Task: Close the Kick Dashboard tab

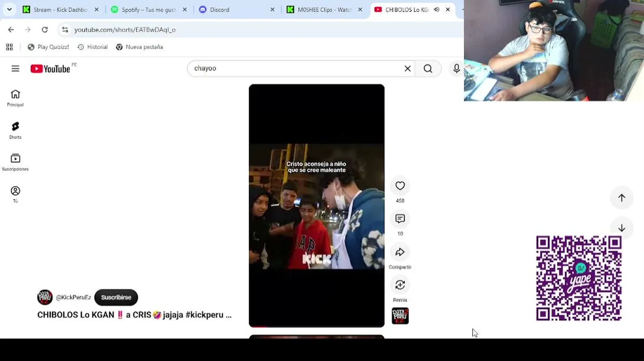Action: click(97, 10)
